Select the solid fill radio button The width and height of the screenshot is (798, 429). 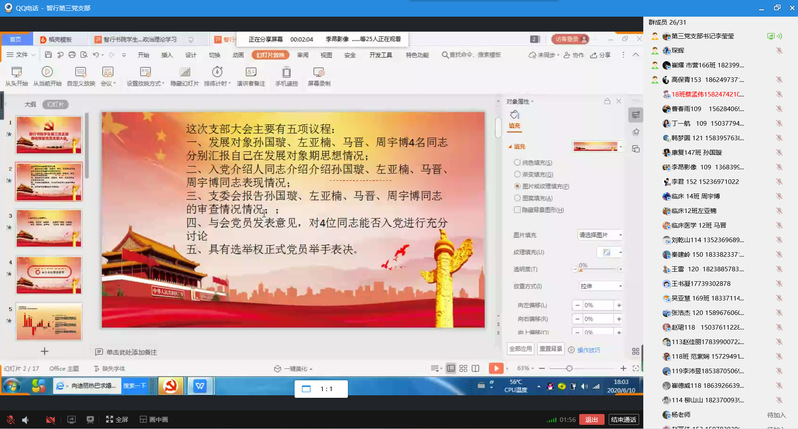pyautogui.click(x=515, y=161)
